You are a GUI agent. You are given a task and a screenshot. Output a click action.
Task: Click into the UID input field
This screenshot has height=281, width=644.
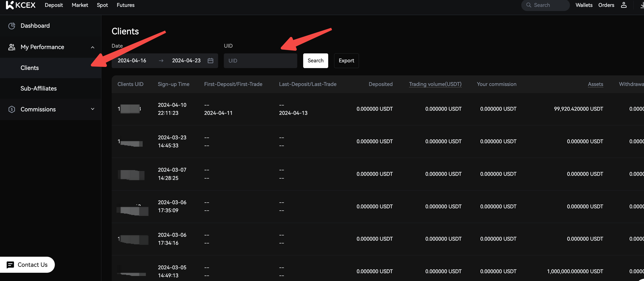(260, 61)
